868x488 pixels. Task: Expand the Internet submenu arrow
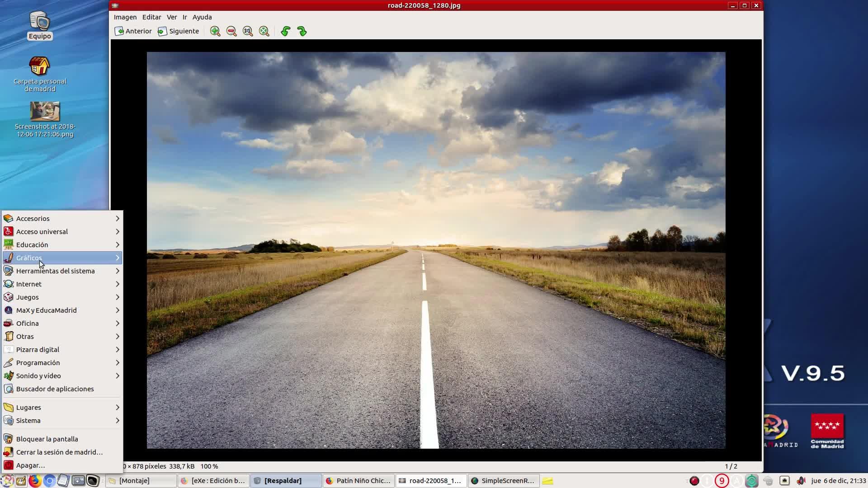118,284
